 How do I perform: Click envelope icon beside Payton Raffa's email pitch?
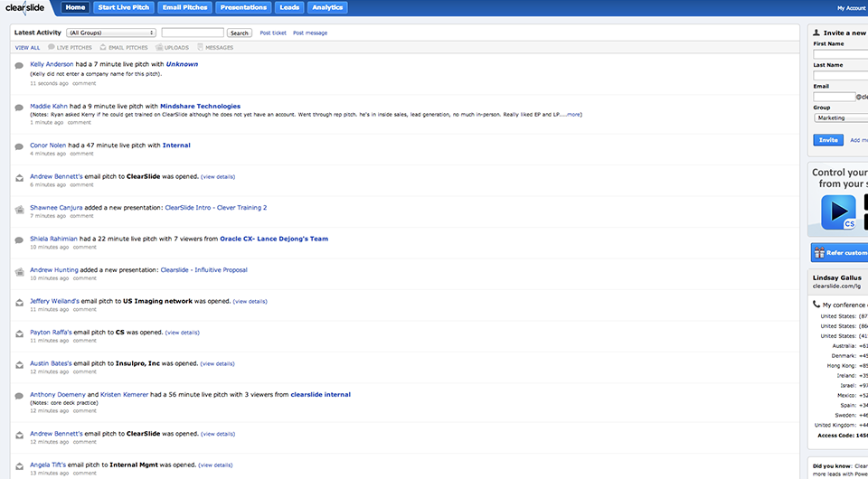19,334
